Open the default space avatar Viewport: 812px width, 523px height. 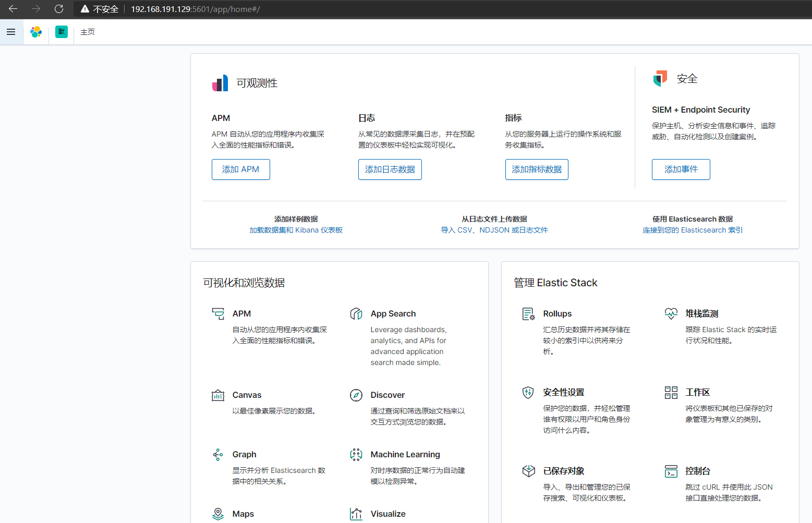[x=62, y=32]
